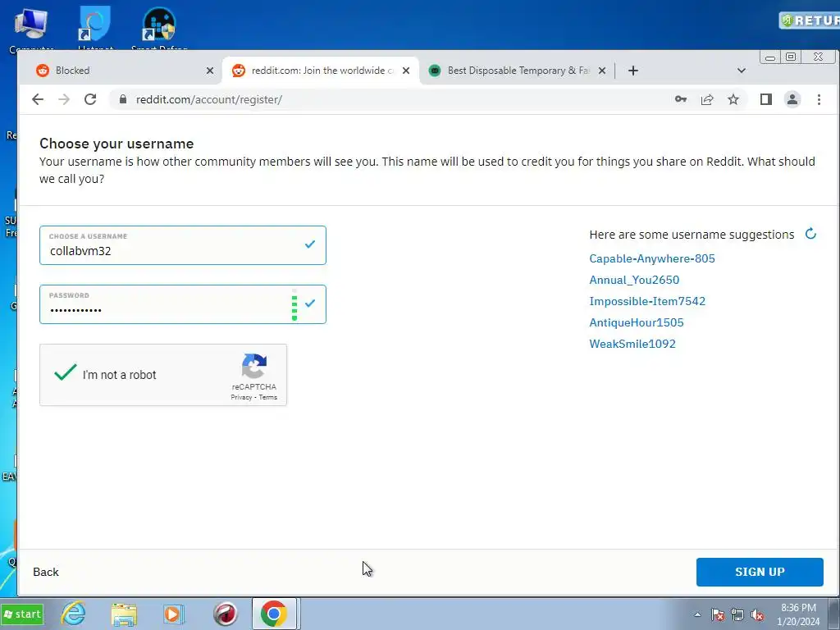Viewport: 840px width, 630px height.
Task: Choose suggestion Annual_You2650
Action: coord(634,280)
